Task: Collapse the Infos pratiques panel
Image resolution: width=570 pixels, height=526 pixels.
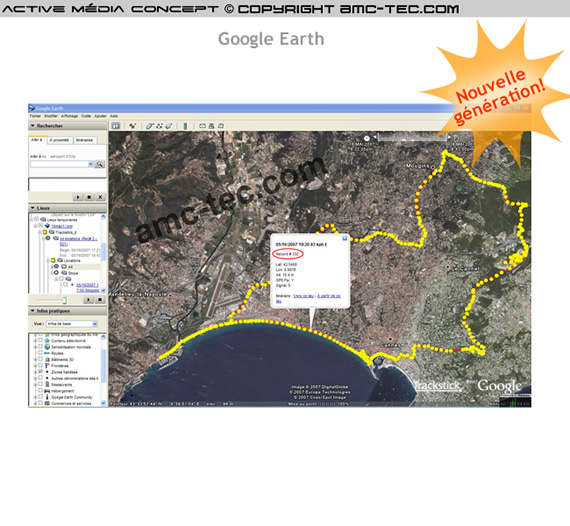Action: (x=32, y=311)
